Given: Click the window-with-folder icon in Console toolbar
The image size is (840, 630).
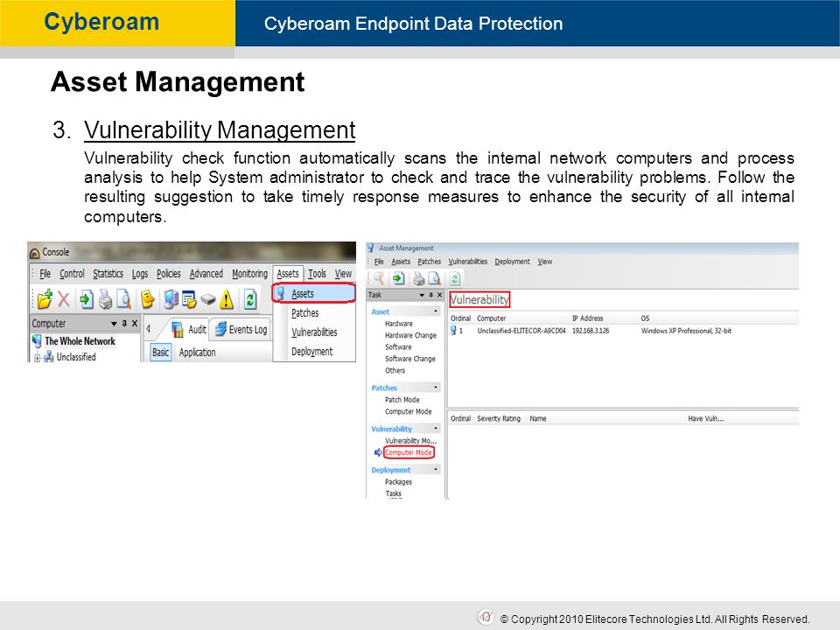Looking at the screenshot, I should click(x=189, y=299).
